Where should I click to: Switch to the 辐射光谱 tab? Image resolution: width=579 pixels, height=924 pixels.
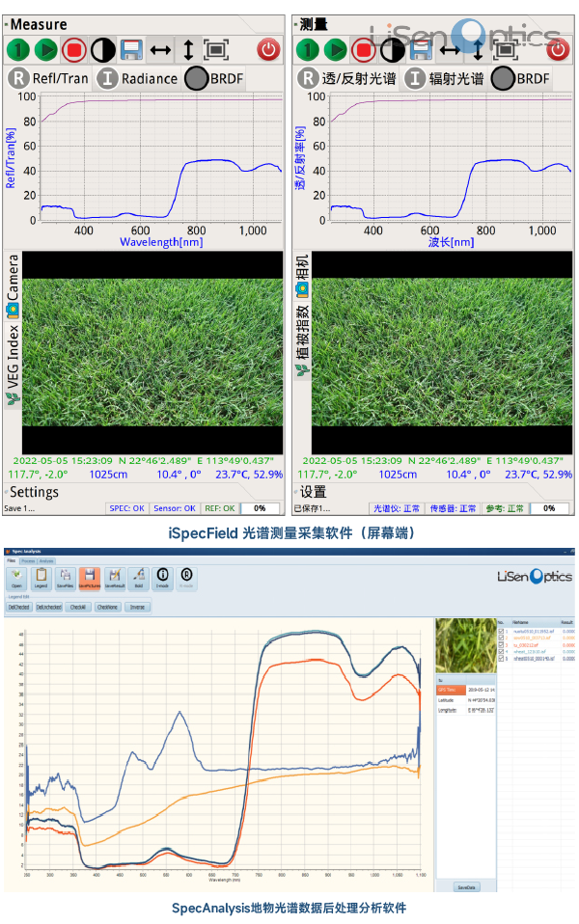click(x=443, y=78)
